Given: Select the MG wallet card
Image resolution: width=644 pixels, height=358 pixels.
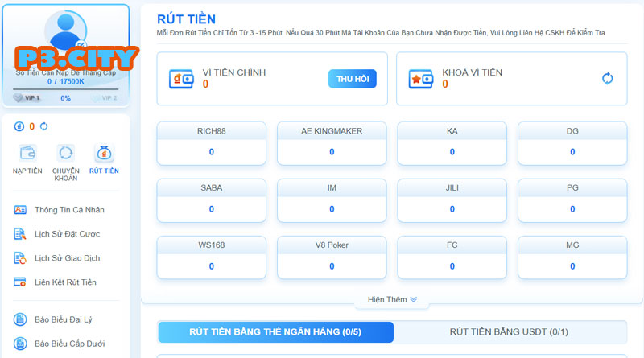Looking at the screenshot, I should pos(572,257).
